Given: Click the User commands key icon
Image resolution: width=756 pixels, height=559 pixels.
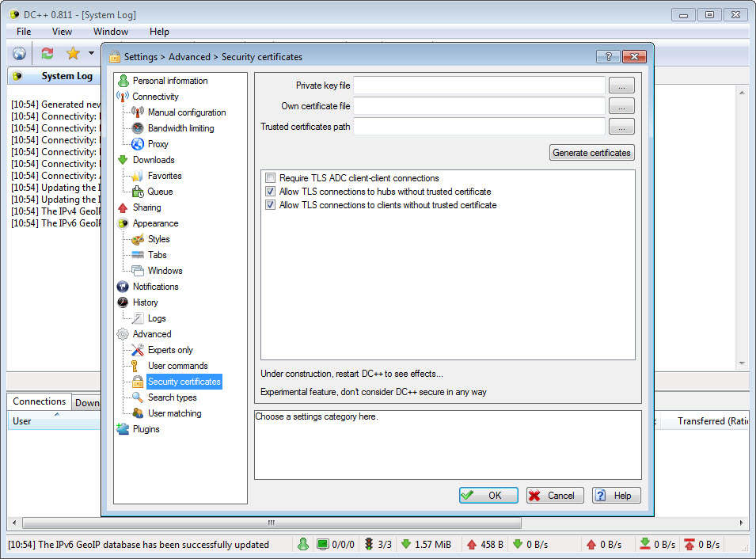Looking at the screenshot, I should [x=135, y=366].
